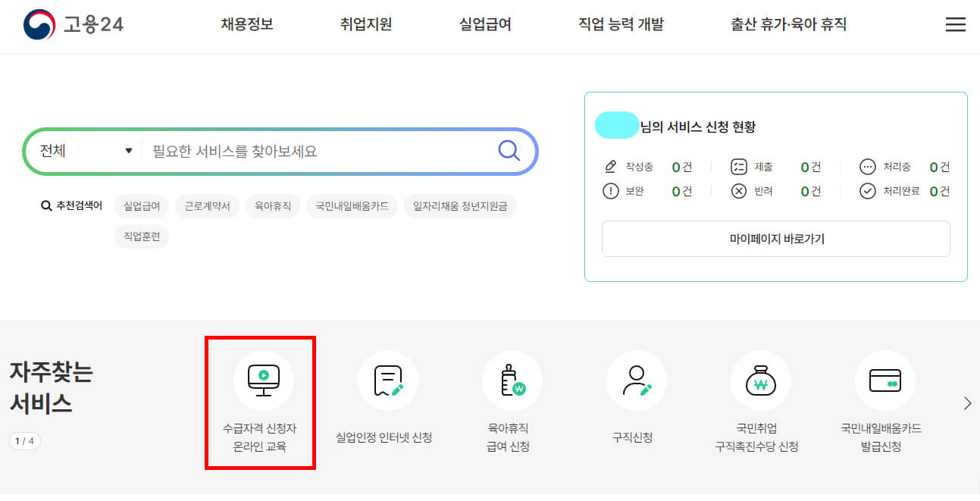
Task: Go to 마이페이지 바로가기
Action: click(x=775, y=239)
